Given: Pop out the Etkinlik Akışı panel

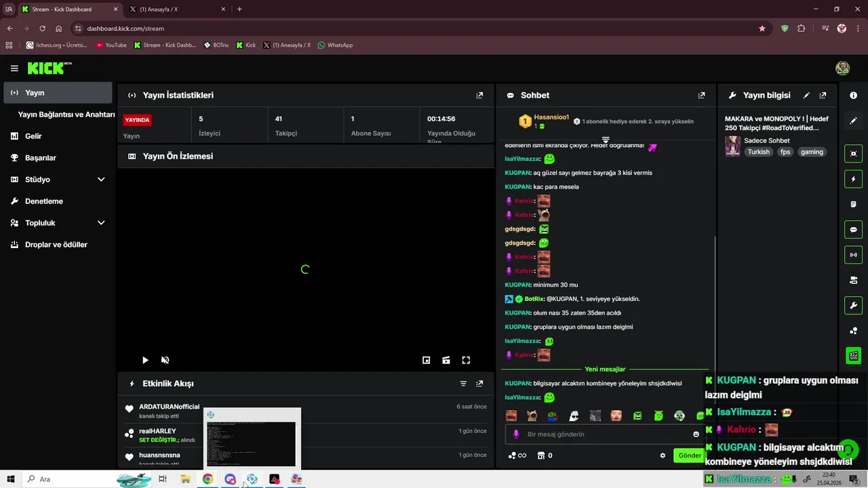Looking at the screenshot, I should [479, 384].
